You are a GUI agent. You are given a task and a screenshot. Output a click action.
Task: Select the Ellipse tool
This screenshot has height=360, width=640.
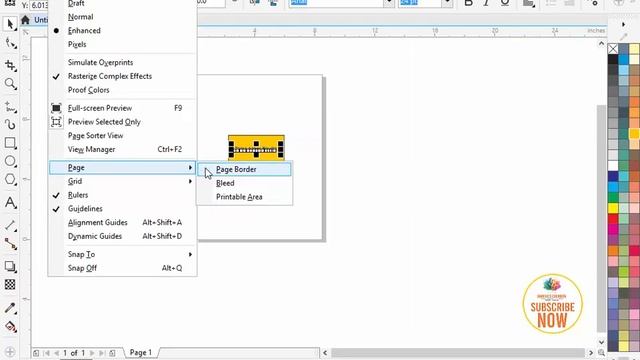[10, 161]
